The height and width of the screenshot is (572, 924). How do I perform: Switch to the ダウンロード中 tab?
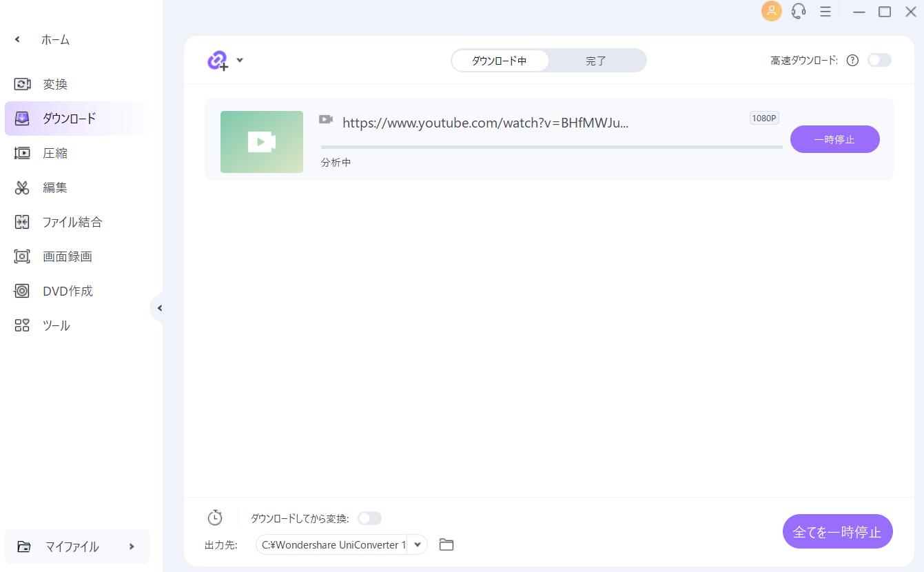[x=500, y=61]
